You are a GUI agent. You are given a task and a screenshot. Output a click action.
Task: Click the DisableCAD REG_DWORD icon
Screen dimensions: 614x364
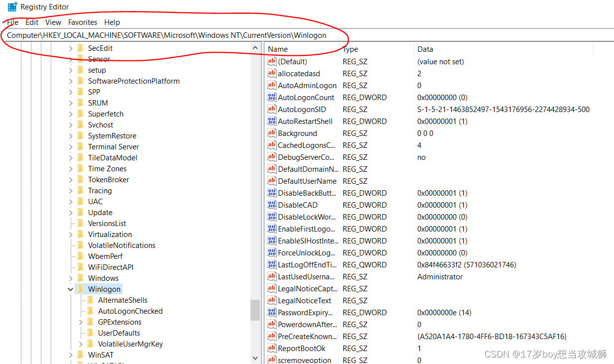coord(271,205)
